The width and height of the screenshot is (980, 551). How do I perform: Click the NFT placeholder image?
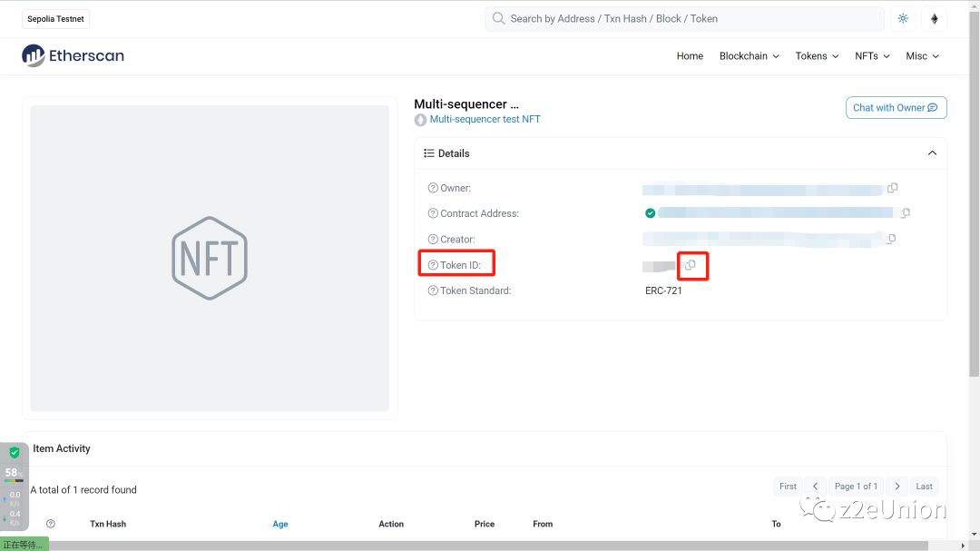[210, 259]
